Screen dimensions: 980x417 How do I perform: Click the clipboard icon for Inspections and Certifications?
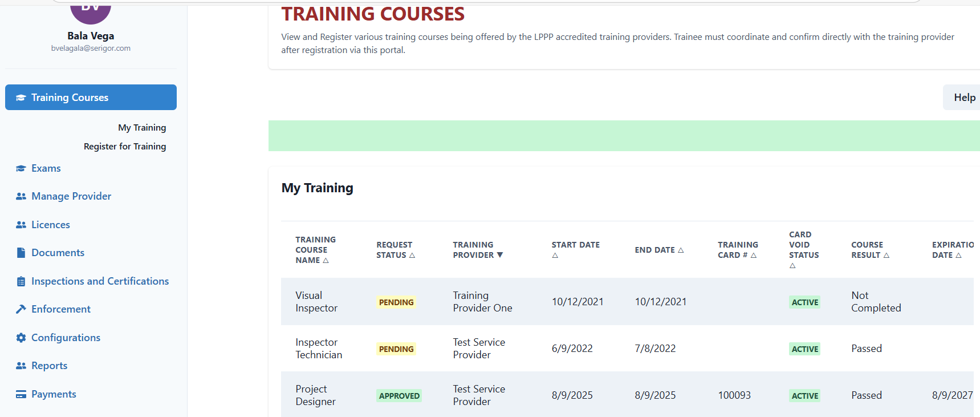21,281
